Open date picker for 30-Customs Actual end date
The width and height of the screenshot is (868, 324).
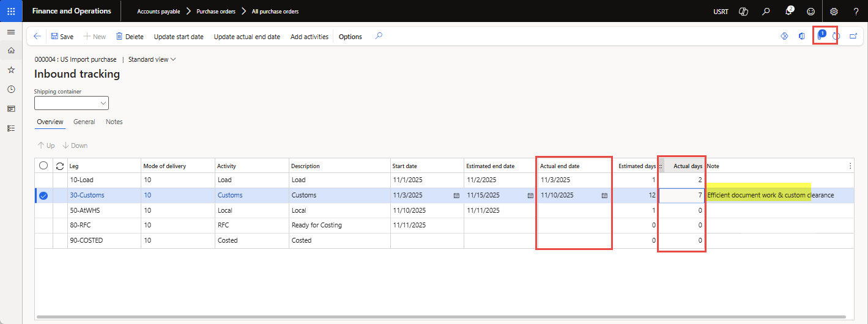[604, 196]
